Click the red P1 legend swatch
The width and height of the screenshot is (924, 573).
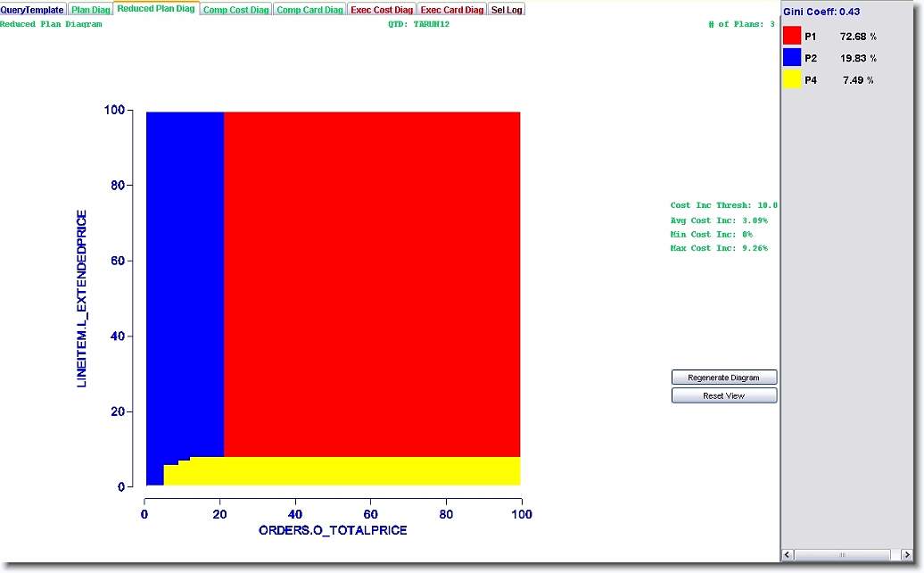click(x=792, y=37)
